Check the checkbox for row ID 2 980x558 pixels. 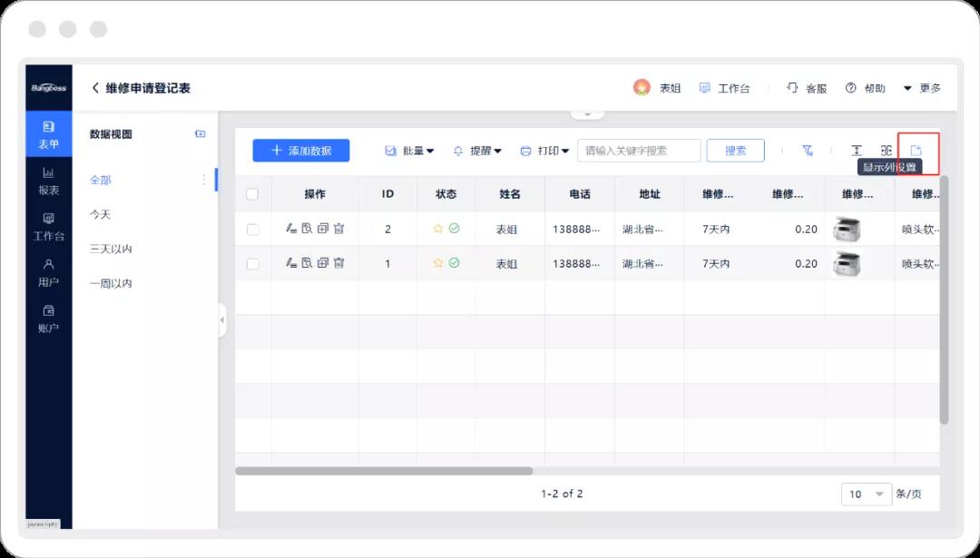pyautogui.click(x=252, y=230)
